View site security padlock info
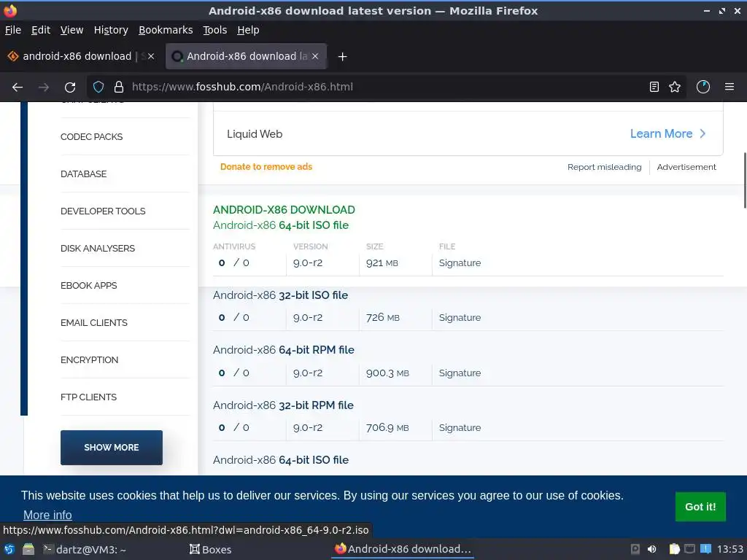The height and width of the screenshot is (560, 747). coord(119,87)
